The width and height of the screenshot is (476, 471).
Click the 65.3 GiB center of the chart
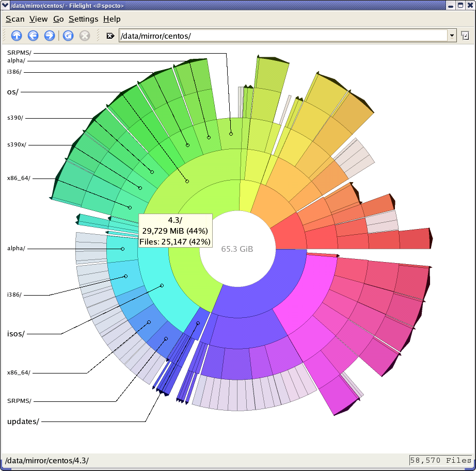pos(237,249)
